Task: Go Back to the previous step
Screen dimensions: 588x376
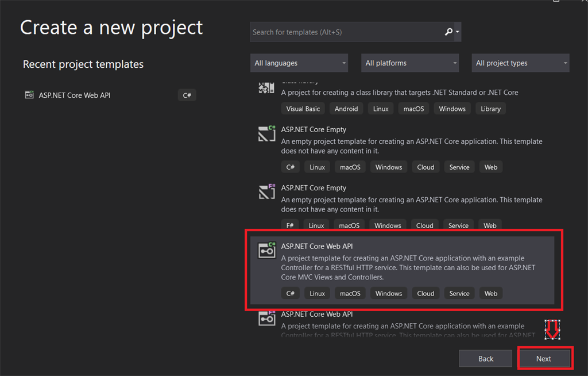Action: pyautogui.click(x=486, y=359)
